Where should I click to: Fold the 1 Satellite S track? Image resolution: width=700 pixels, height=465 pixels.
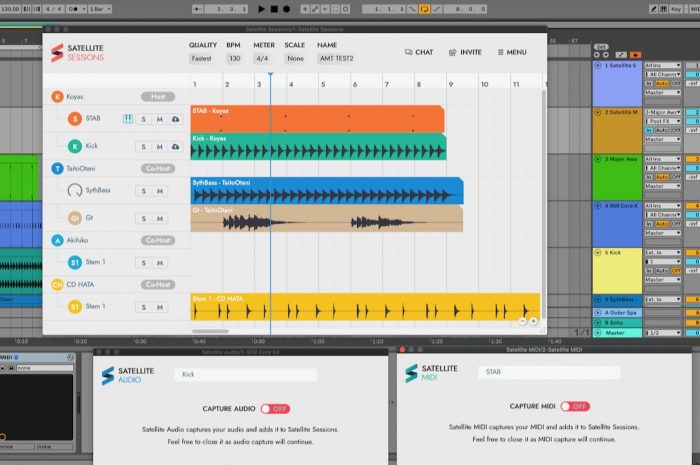click(x=598, y=65)
